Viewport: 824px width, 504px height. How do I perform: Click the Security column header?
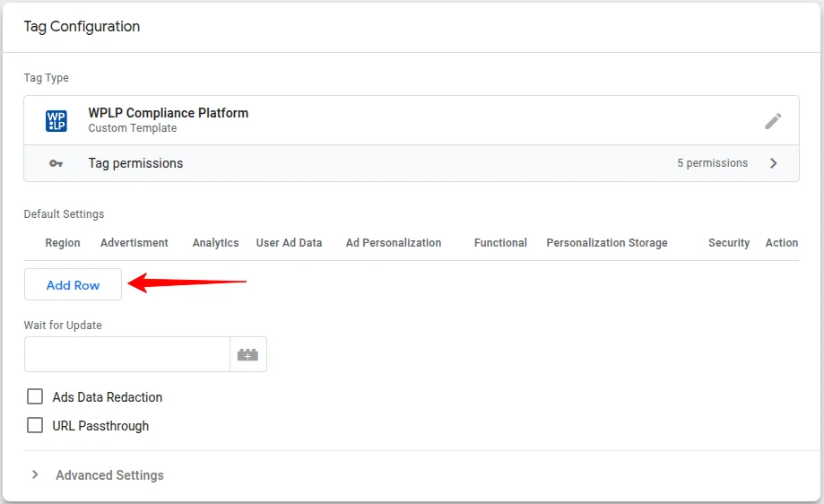pos(729,243)
